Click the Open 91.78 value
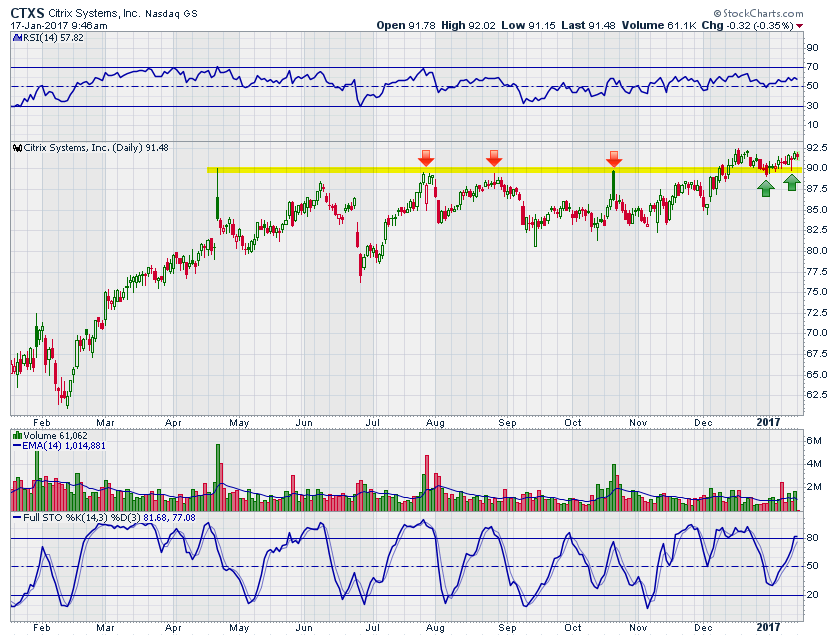This screenshot has height=637, width=834. click(407, 25)
